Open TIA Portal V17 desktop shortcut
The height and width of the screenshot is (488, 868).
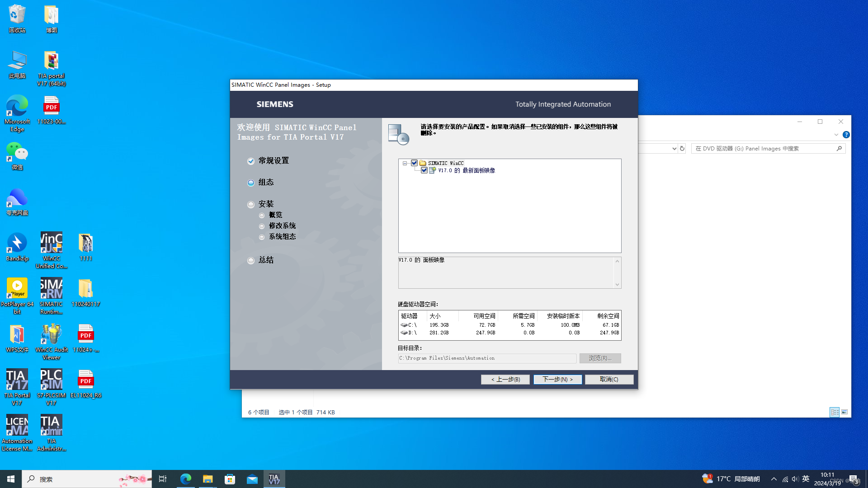[17, 380]
